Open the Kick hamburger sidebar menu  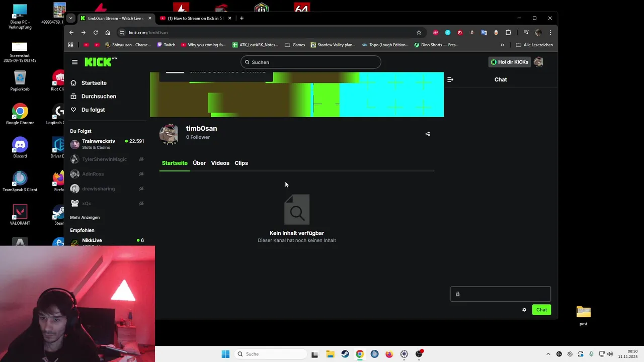coord(74,62)
